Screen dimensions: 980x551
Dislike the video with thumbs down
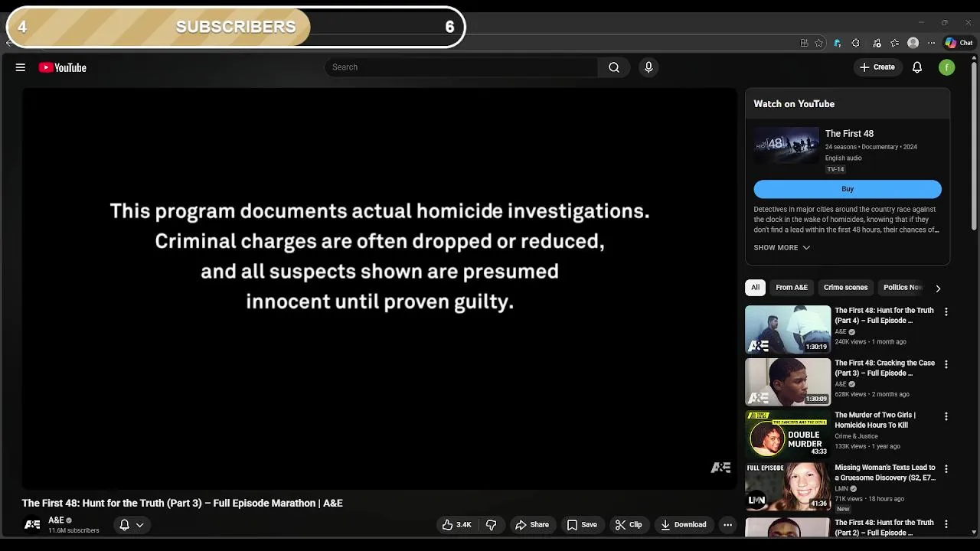click(492, 525)
